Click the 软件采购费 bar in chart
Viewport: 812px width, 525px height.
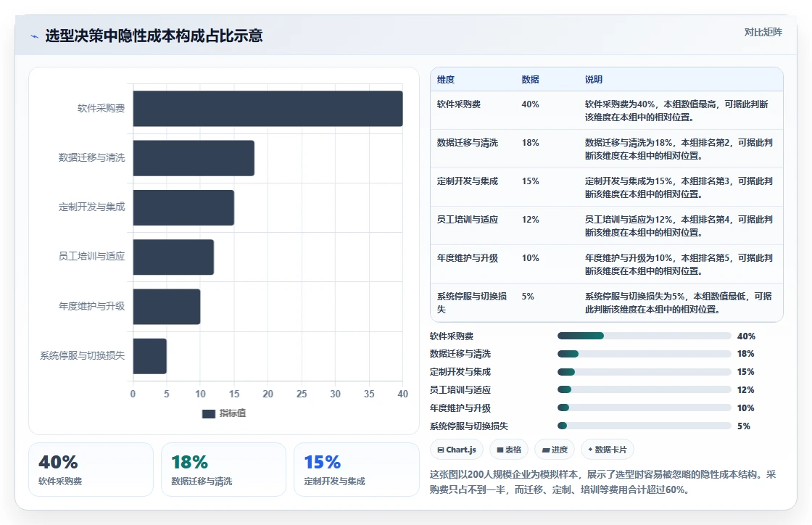tap(268, 109)
